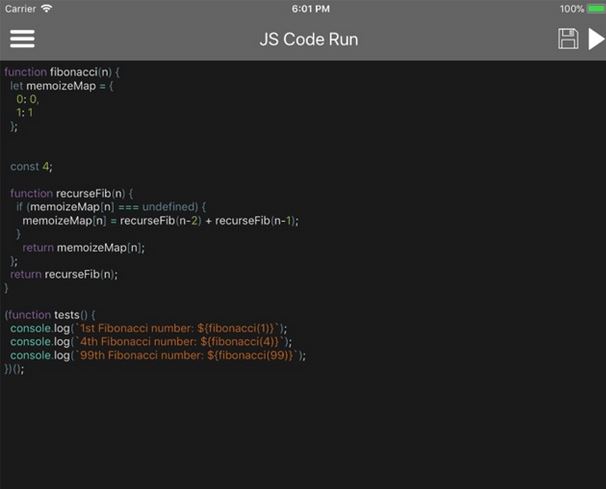Click the 6:01 PM clock
This screenshot has width=606, height=489.
311,9
